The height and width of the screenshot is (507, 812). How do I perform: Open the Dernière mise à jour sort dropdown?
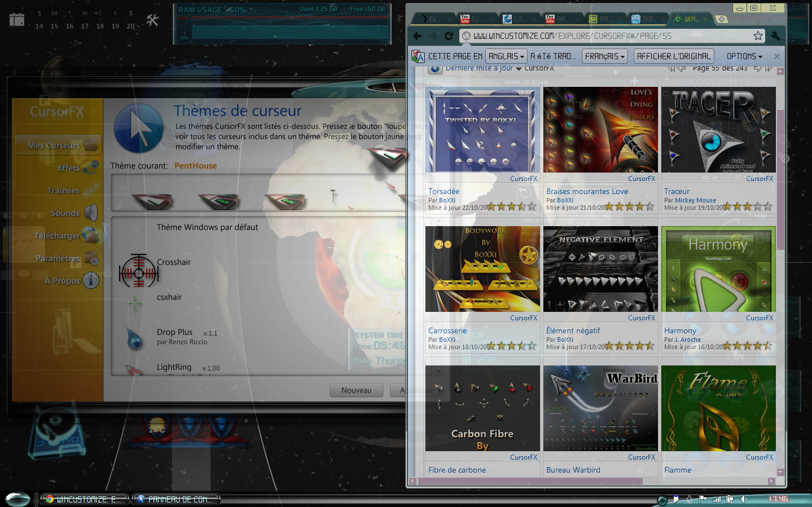tap(484, 69)
